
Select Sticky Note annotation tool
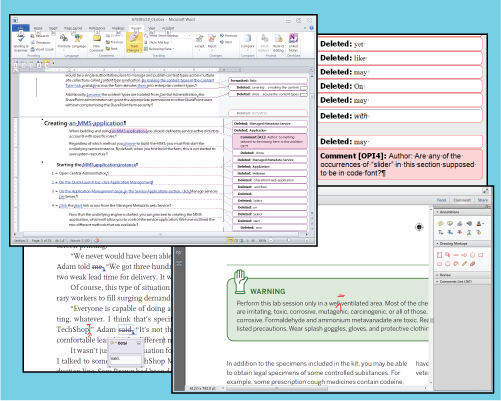tap(441, 223)
